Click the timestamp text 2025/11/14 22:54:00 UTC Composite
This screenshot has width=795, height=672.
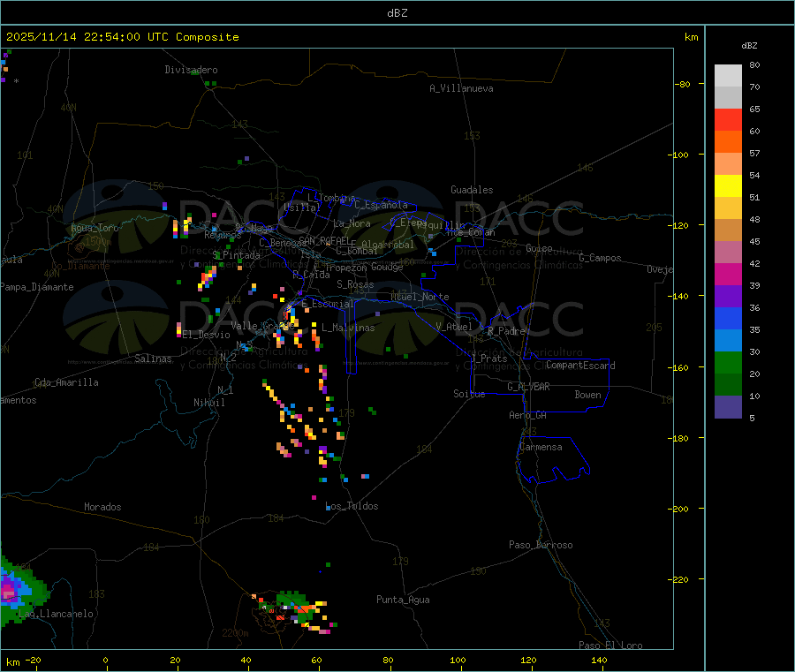122,37
